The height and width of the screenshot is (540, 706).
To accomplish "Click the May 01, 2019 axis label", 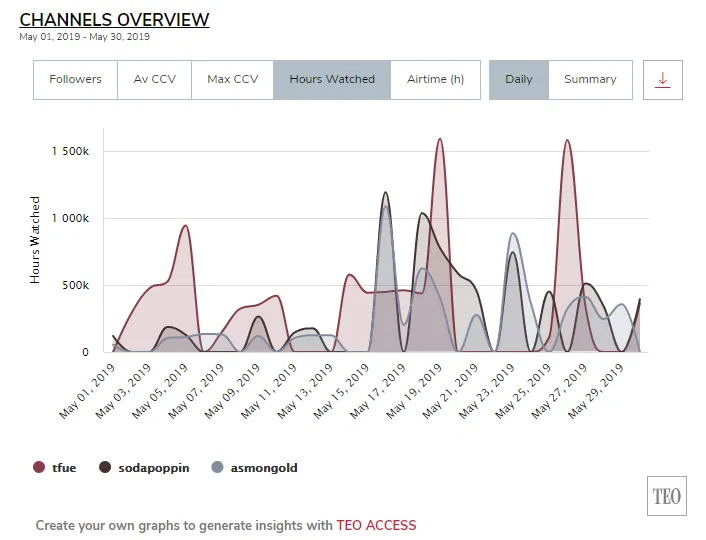I will (x=87, y=391).
